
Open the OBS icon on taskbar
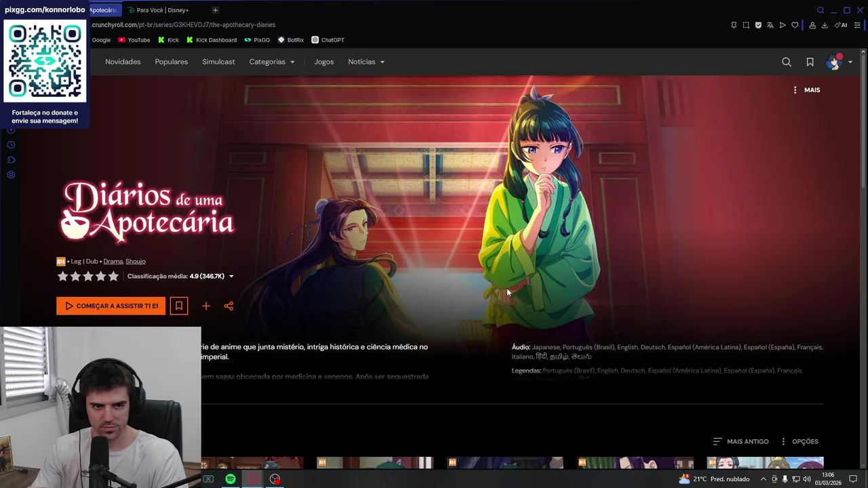coord(275,479)
